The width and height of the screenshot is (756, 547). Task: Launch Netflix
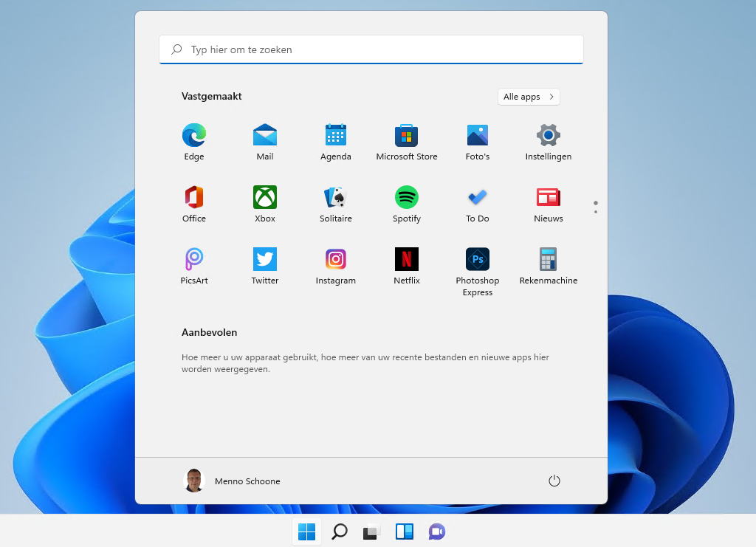407,266
